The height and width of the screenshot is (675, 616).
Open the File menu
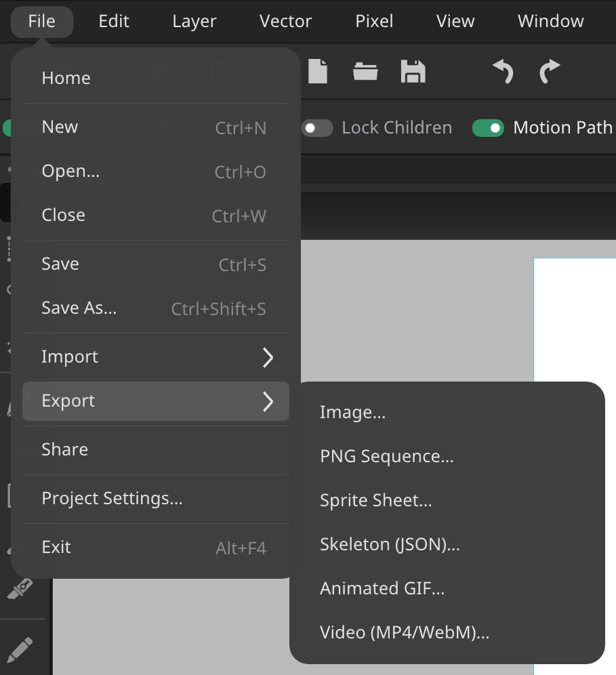42,21
